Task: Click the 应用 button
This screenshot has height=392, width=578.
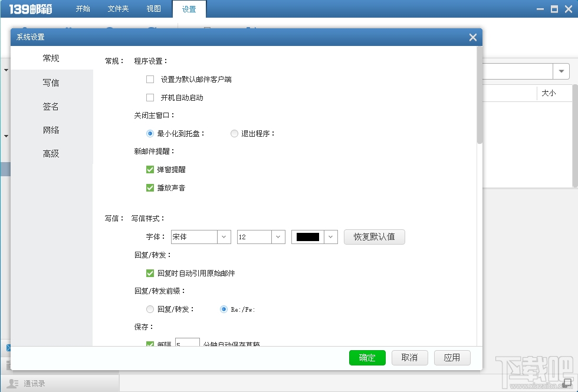Action: pyautogui.click(x=452, y=357)
